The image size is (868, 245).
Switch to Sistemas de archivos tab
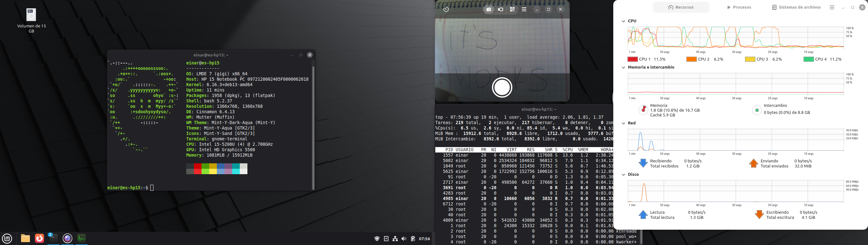coord(796,7)
